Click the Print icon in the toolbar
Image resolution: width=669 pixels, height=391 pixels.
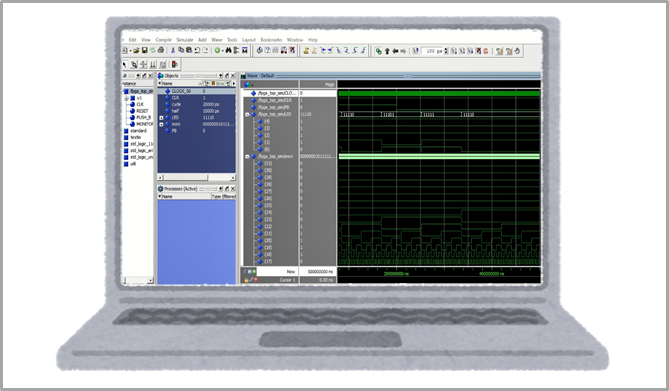[x=161, y=50]
